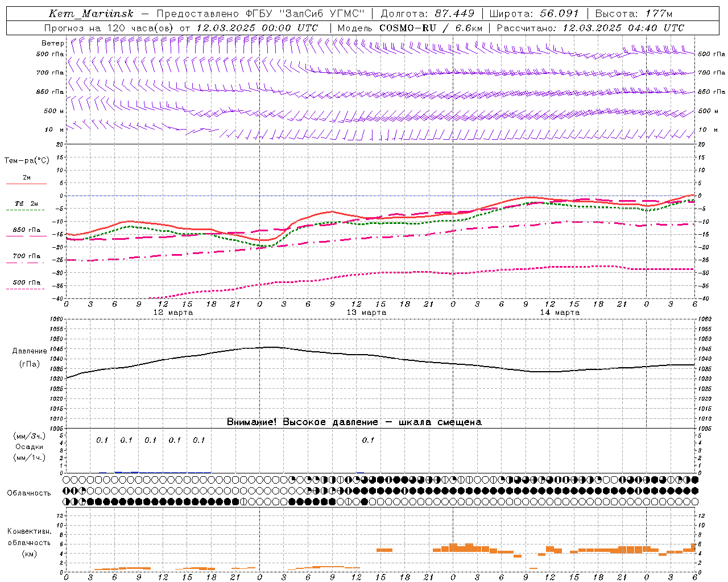Click the '(км)' unit under convective cloudiness
728x582 pixels.
point(30,554)
